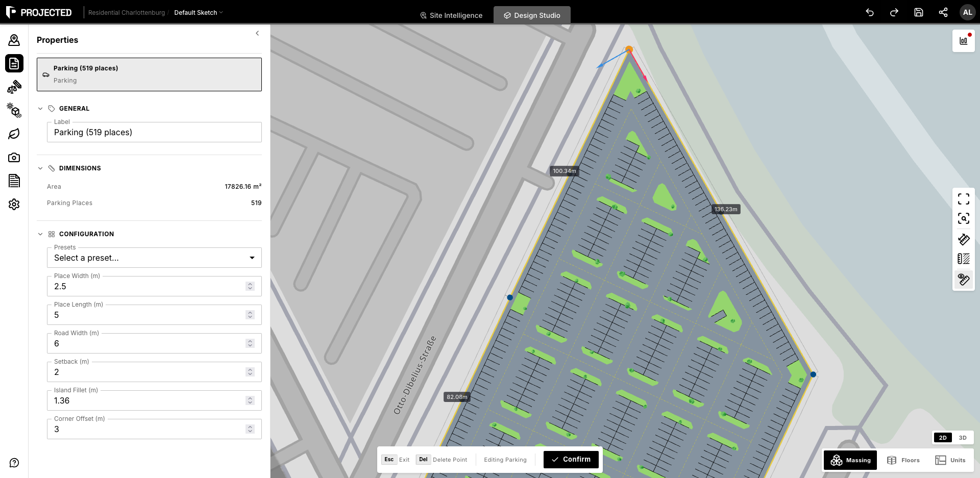Screen dimensions: 980x478
Task: Adjust the Road Width stepper
Action: click(x=250, y=343)
